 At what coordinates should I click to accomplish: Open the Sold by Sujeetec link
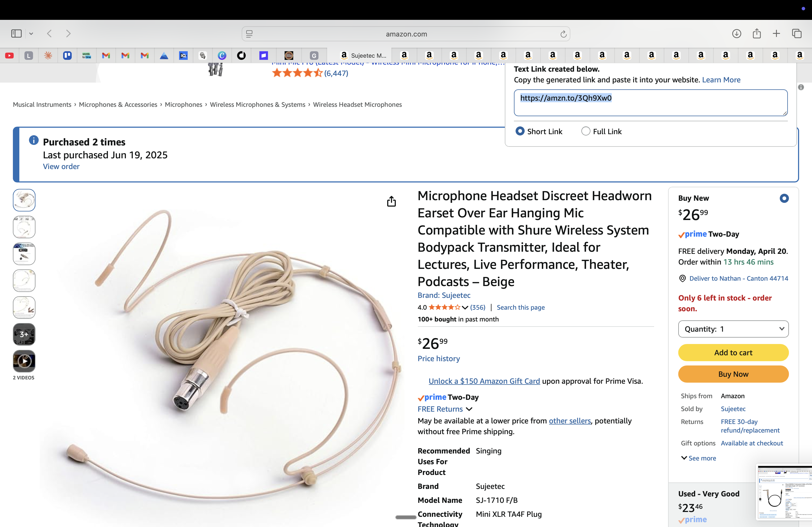(x=733, y=409)
